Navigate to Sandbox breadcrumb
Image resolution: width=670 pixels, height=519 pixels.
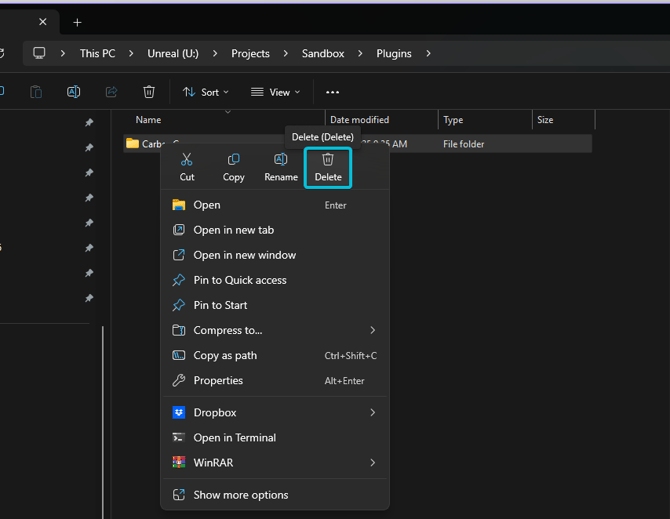(323, 53)
